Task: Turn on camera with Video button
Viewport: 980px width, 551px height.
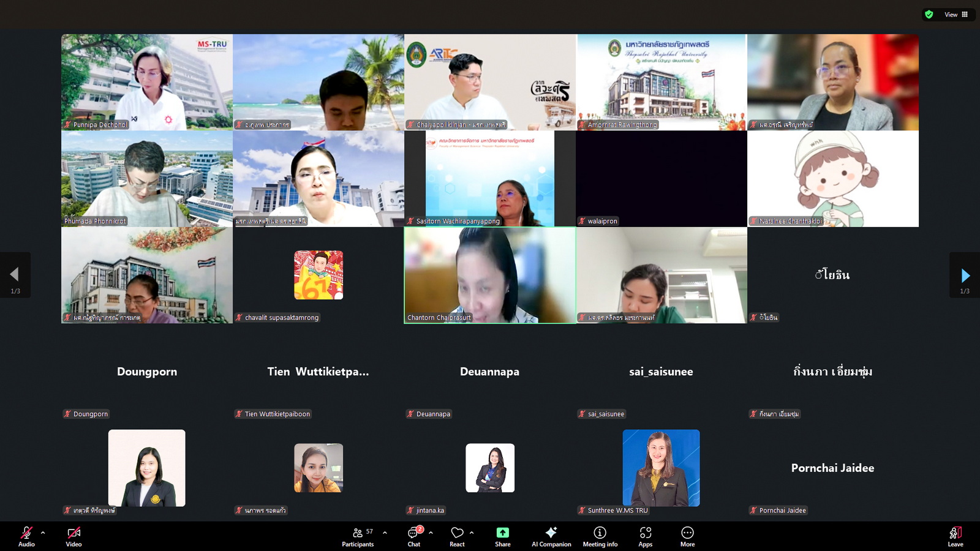Action: click(73, 536)
